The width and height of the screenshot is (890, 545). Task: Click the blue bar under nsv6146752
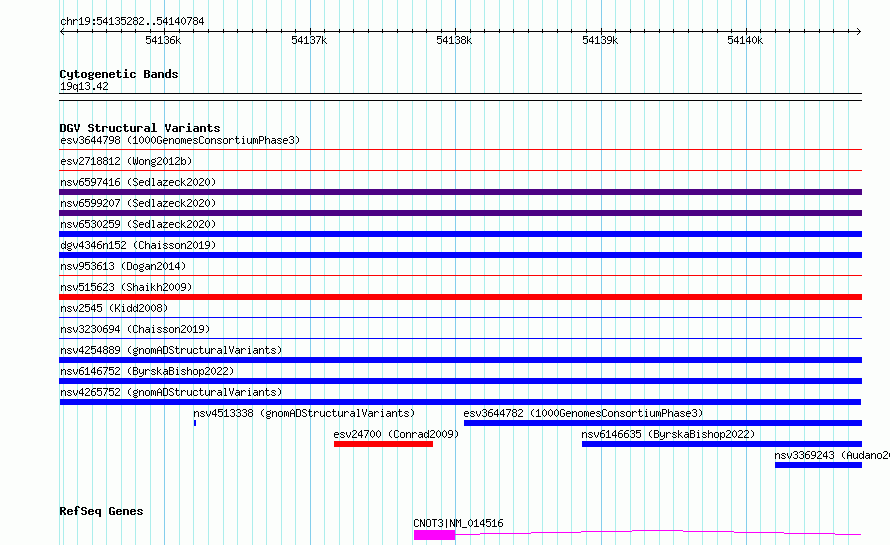point(460,381)
